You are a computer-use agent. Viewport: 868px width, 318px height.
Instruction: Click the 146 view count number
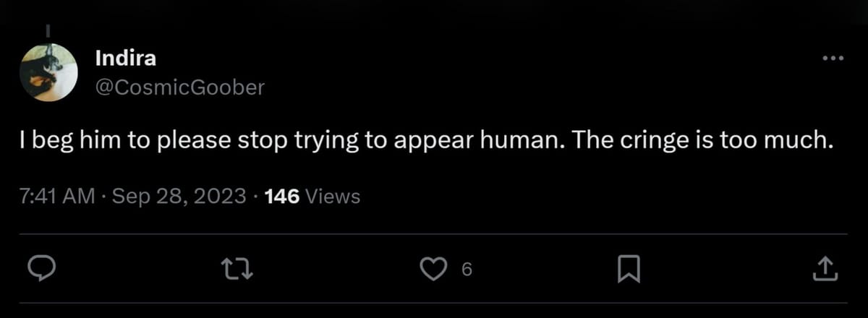click(283, 196)
